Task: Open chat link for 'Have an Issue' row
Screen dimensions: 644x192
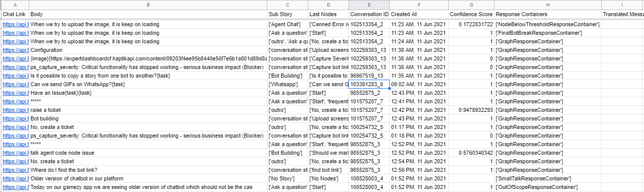Action: point(15,93)
